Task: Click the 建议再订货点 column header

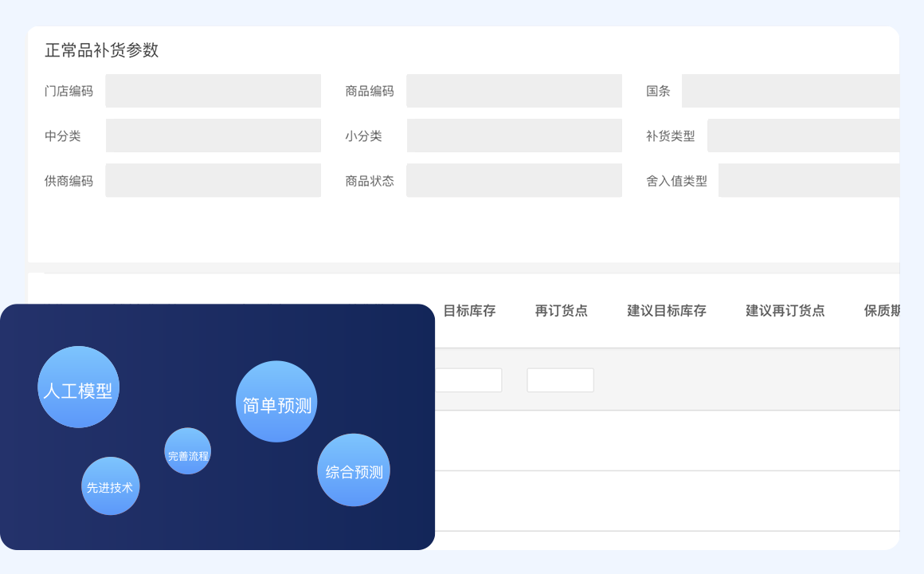Action: (785, 311)
